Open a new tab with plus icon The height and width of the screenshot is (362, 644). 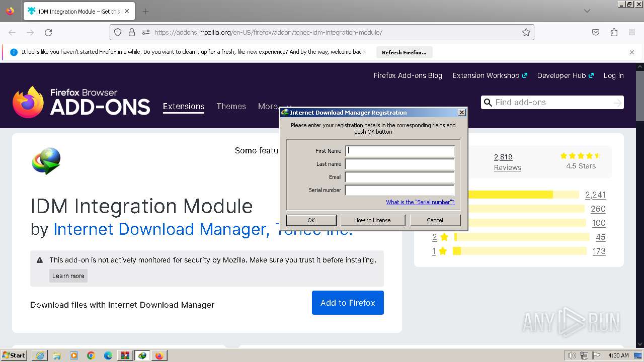(x=145, y=11)
